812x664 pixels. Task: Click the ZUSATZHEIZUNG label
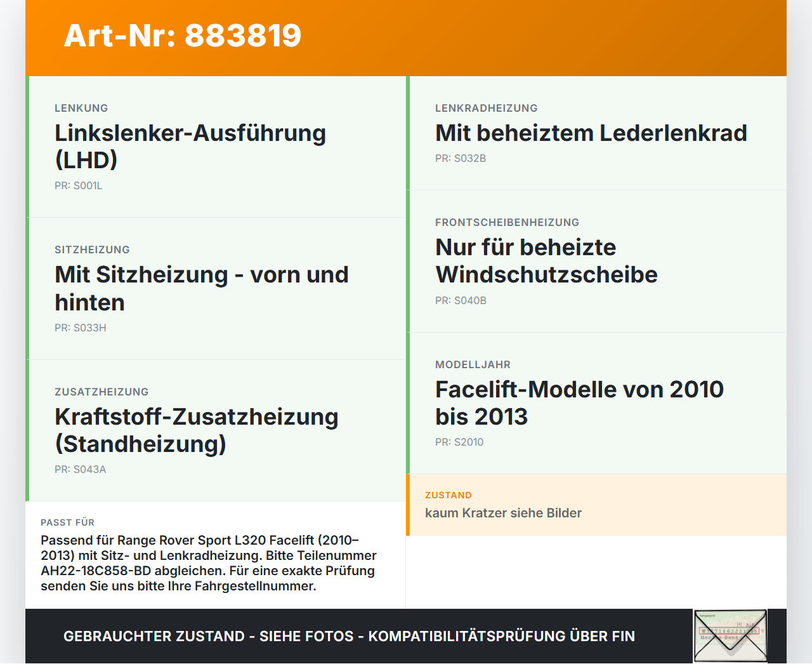pyautogui.click(x=101, y=392)
